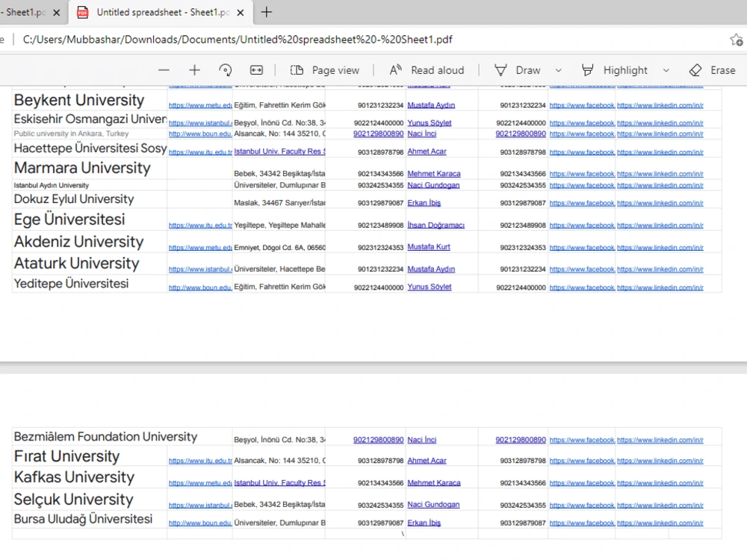Click the zoom out minus icon
This screenshot has width=747, height=560.
tap(164, 70)
